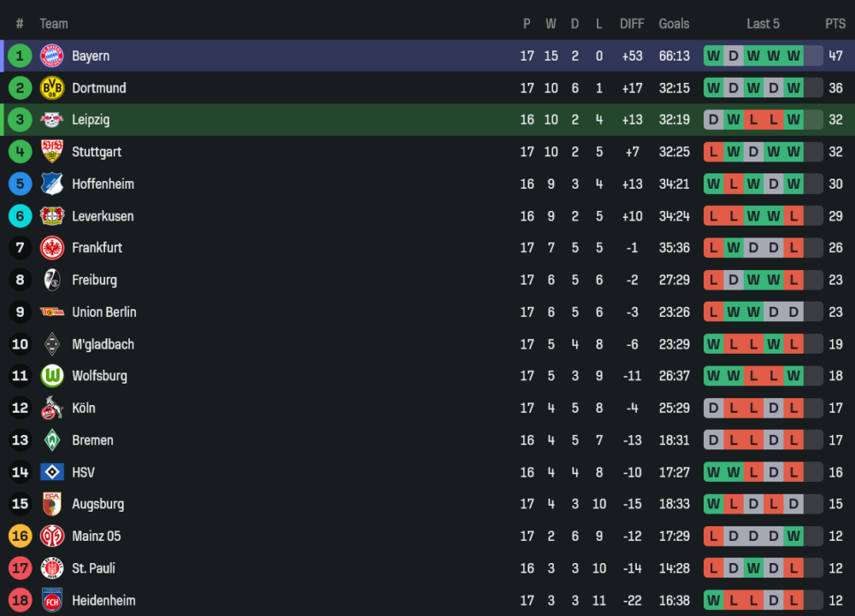Screen dimensions: 855x616
Task: Click the St. Pauli club badge
Action: [52, 568]
